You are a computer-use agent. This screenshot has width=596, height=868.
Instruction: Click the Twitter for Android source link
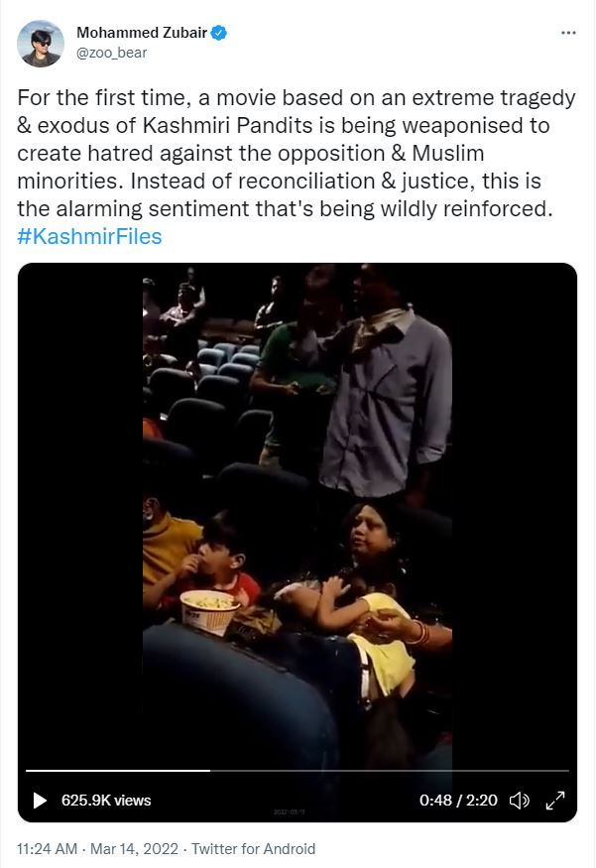coord(254,848)
